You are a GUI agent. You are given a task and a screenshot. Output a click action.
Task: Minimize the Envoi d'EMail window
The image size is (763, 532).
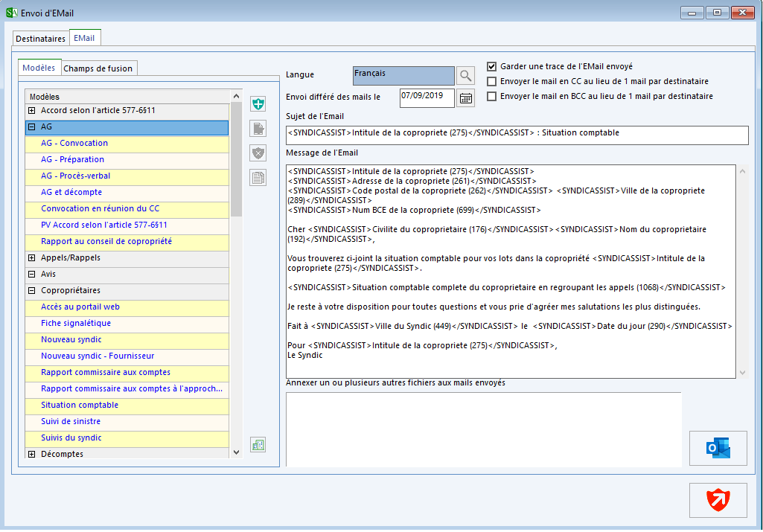[x=692, y=13]
